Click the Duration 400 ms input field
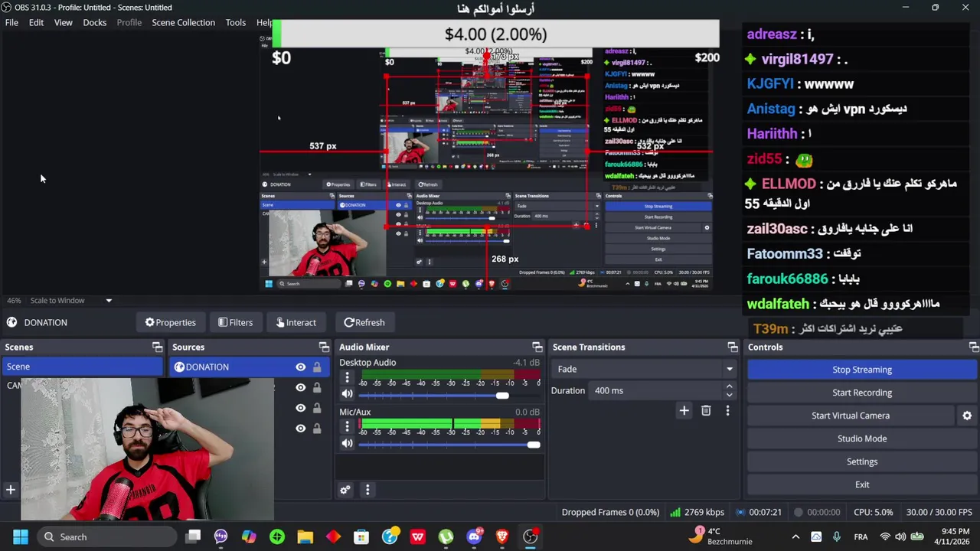Screen dimensions: 980x551 (657, 390)
